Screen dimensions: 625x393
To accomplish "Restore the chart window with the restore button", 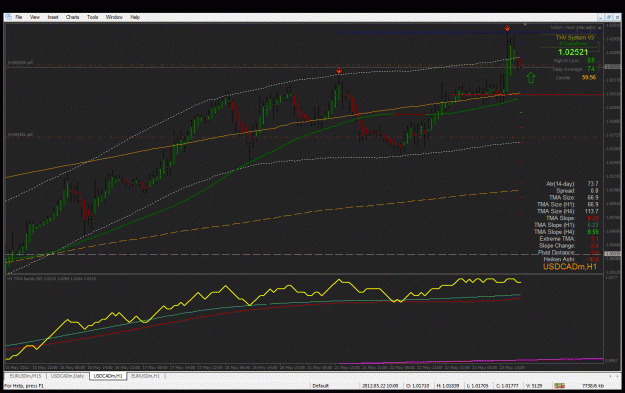I will pyautogui.click(x=609, y=17).
